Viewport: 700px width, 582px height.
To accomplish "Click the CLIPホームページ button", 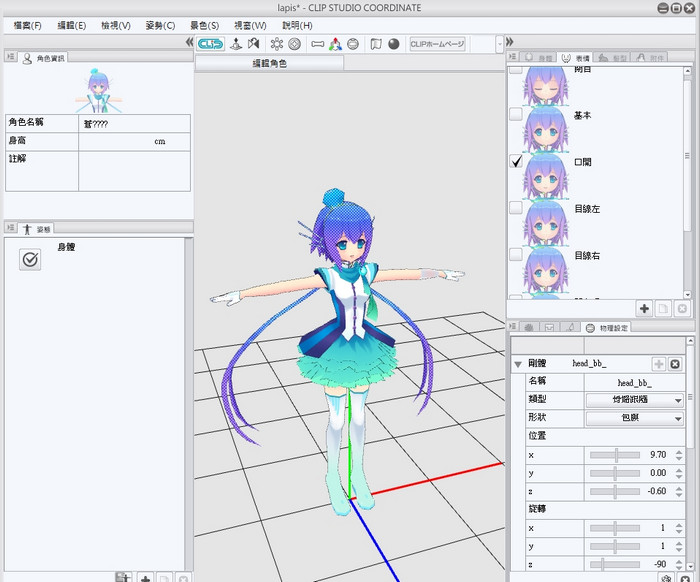I will click(438, 44).
